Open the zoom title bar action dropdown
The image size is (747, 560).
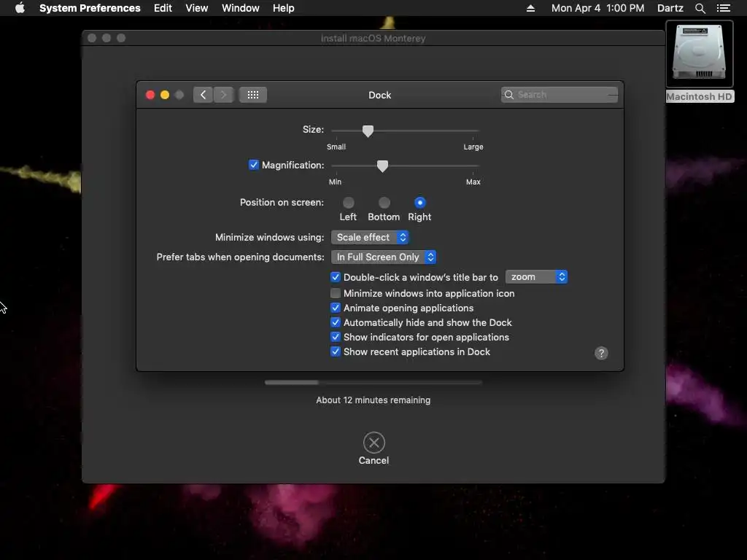tap(536, 277)
